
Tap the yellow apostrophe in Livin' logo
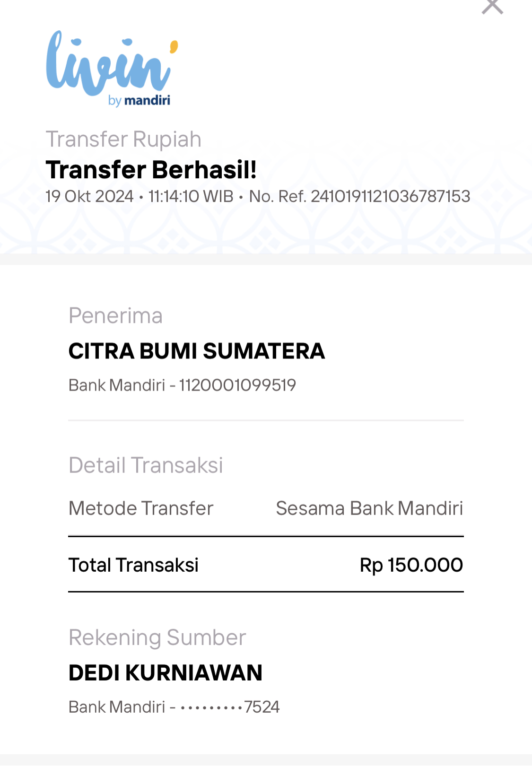point(174,46)
